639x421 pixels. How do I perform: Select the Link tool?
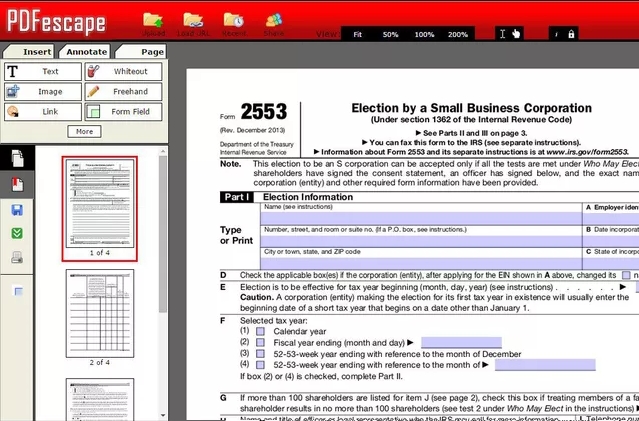[x=43, y=112]
